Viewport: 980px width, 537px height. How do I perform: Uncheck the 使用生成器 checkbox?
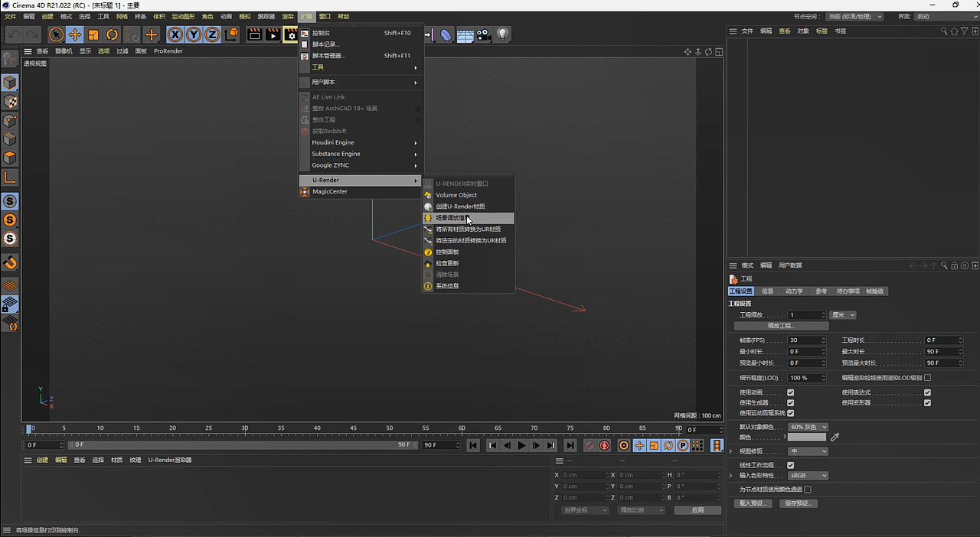click(x=791, y=402)
